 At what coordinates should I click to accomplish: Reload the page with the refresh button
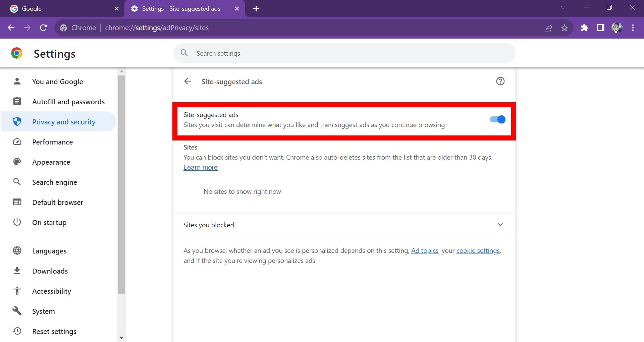coord(43,28)
